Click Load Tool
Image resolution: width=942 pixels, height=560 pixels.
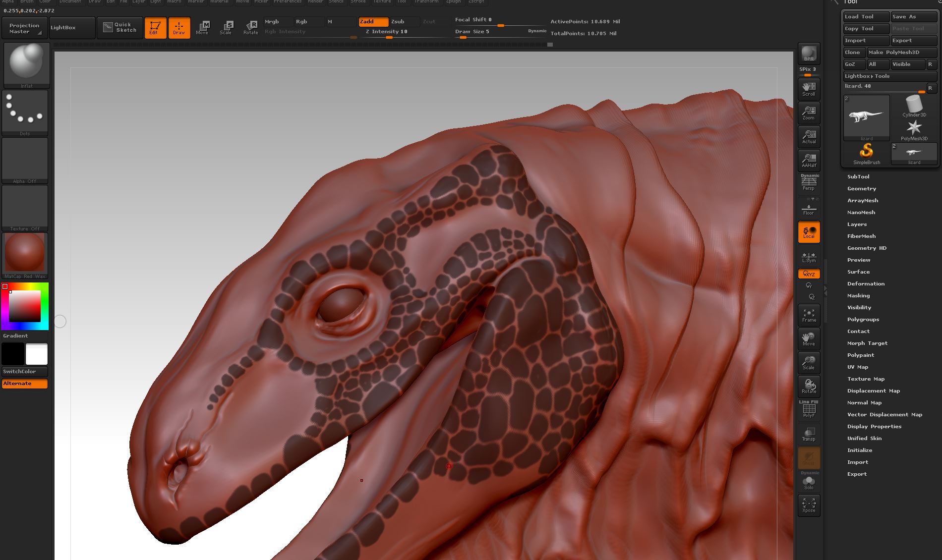point(867,16)
